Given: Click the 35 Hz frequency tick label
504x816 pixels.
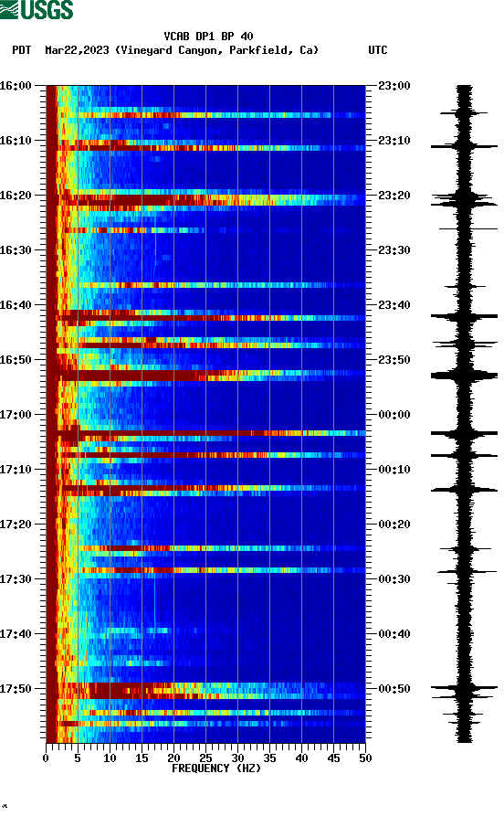Looking at the screenshot, I should [269, 758].
